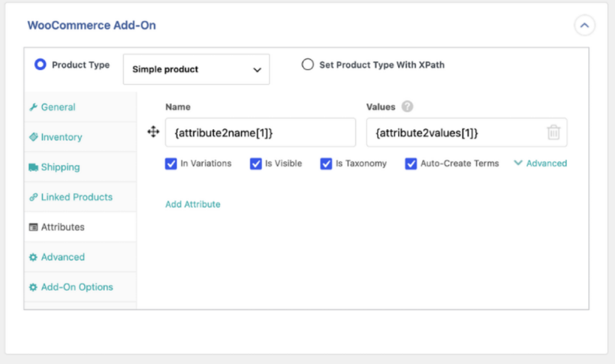
Task: Click the attribute Values input field
Action: point(466,133)
